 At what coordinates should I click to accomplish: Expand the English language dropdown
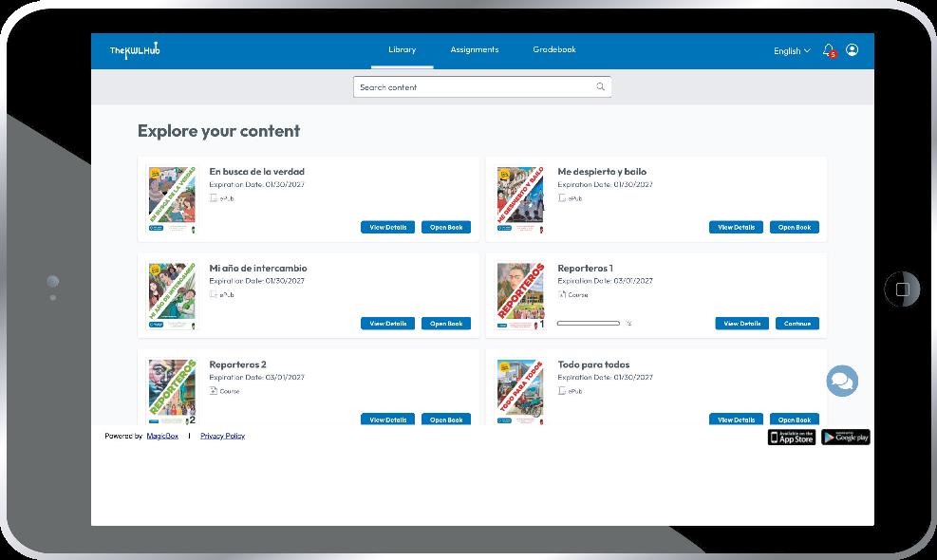[792, 51]
